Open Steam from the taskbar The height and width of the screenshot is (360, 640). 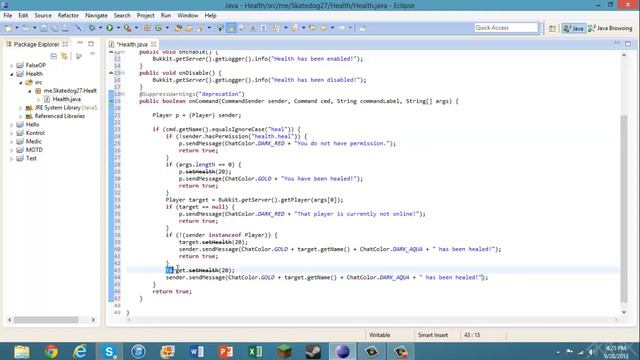(313, 351)
